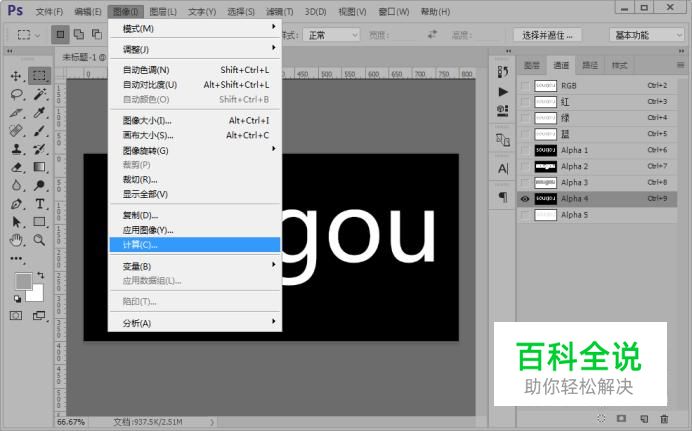Show the Alpha 5 channel
The image size is (692, 431).
pos(525,215)
